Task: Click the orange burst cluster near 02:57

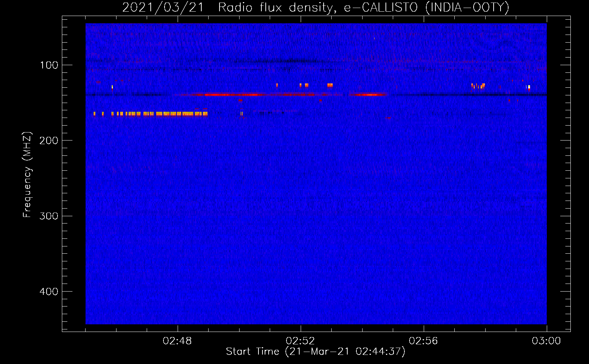Action: (x=478, y=86)
